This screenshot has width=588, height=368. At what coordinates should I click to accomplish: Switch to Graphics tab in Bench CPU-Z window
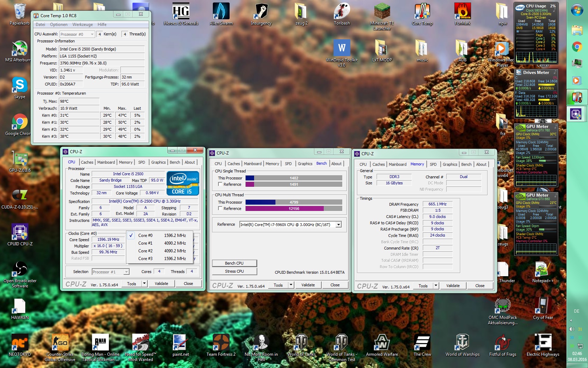(x=305, y=164)
